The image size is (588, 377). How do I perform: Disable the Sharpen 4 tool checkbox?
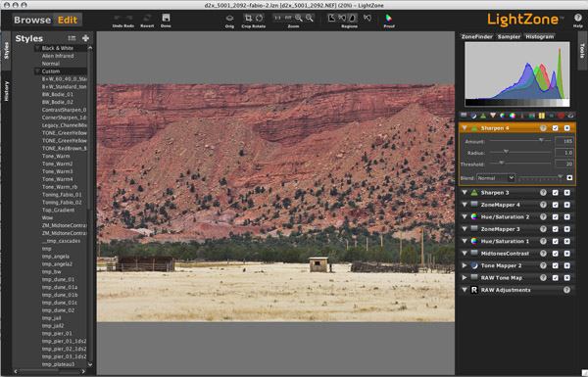pos(556,128)
